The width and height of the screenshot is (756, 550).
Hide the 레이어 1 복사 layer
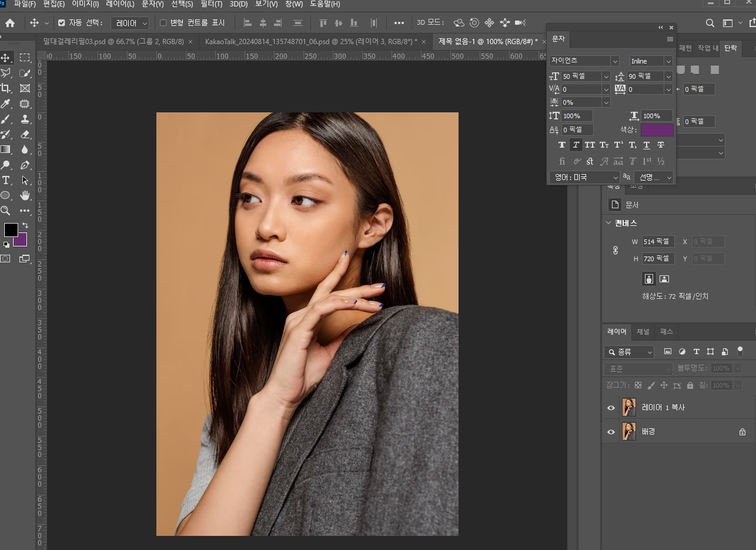coord(611,408)
